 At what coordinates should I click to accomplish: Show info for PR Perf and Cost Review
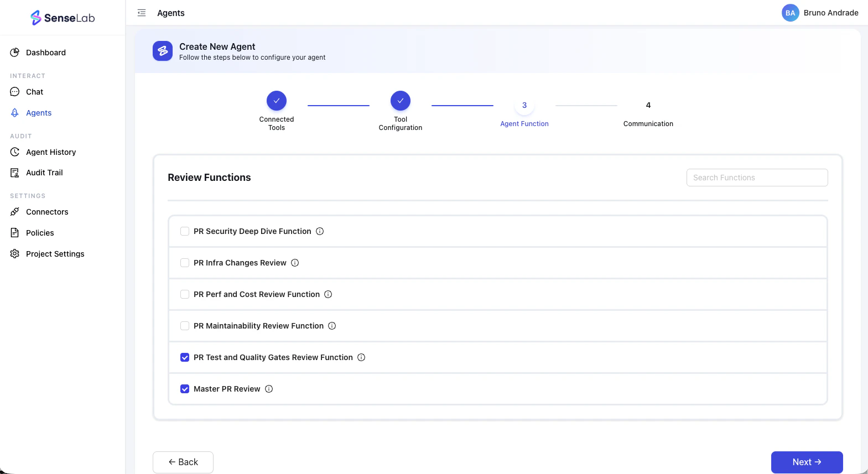[328, 294]
